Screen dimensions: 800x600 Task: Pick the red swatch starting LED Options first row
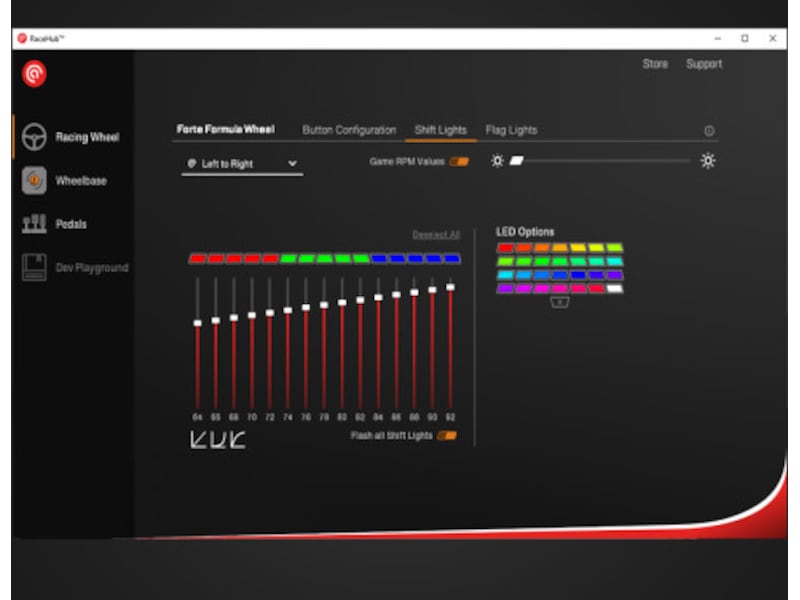(505, 248)
